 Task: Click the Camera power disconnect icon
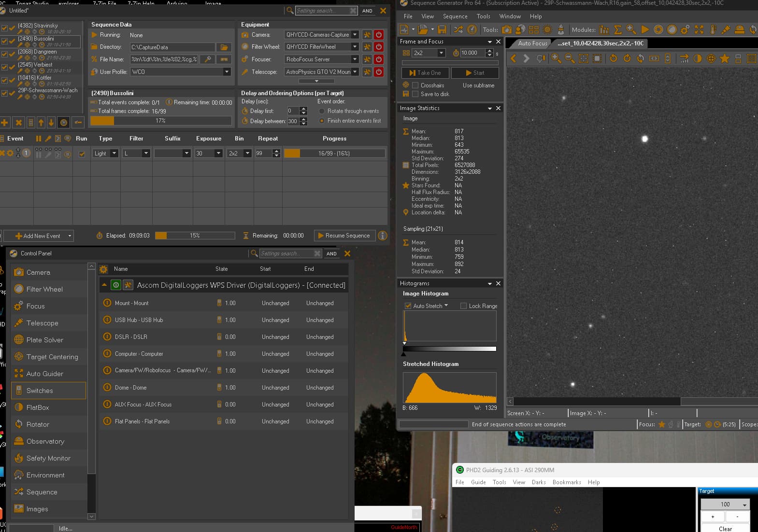point(379,35)
